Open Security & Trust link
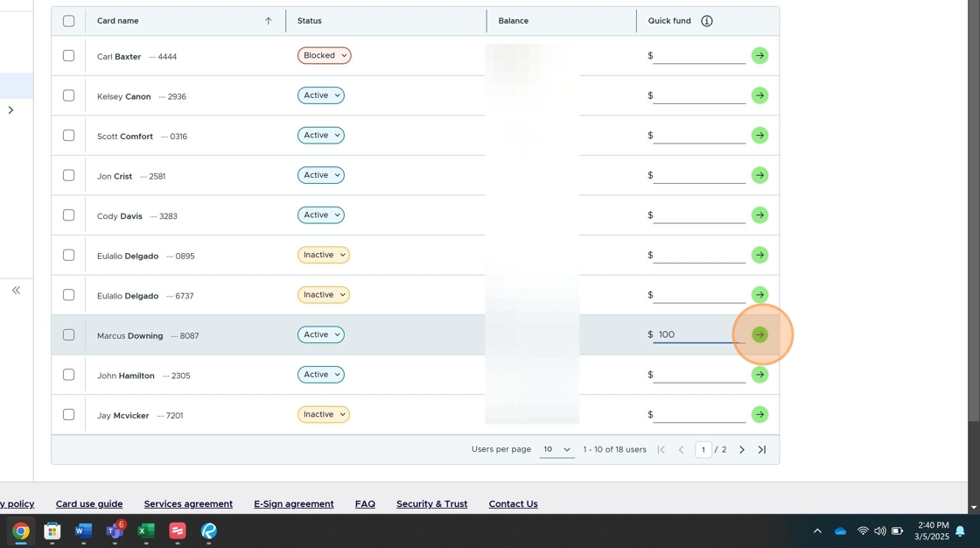The image size is (980, 548). (x=432, y=503)
